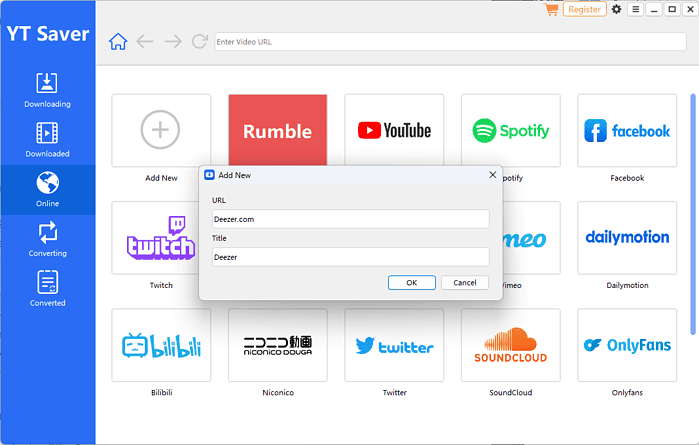Open the hamburger menu icon
Viewport: 699px width, 445px height.
[x=635, y=9]
